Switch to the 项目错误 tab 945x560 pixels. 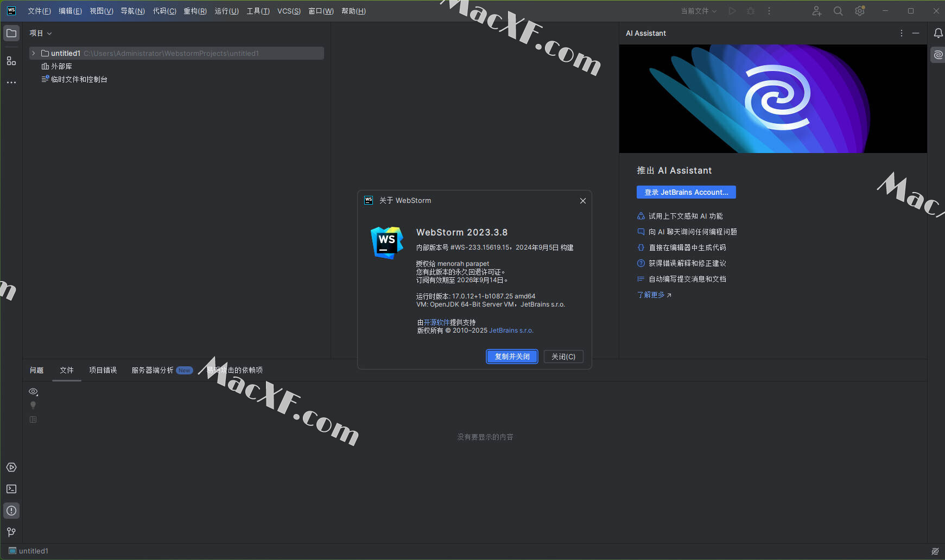pyautogui.click(x=103, y=370)
